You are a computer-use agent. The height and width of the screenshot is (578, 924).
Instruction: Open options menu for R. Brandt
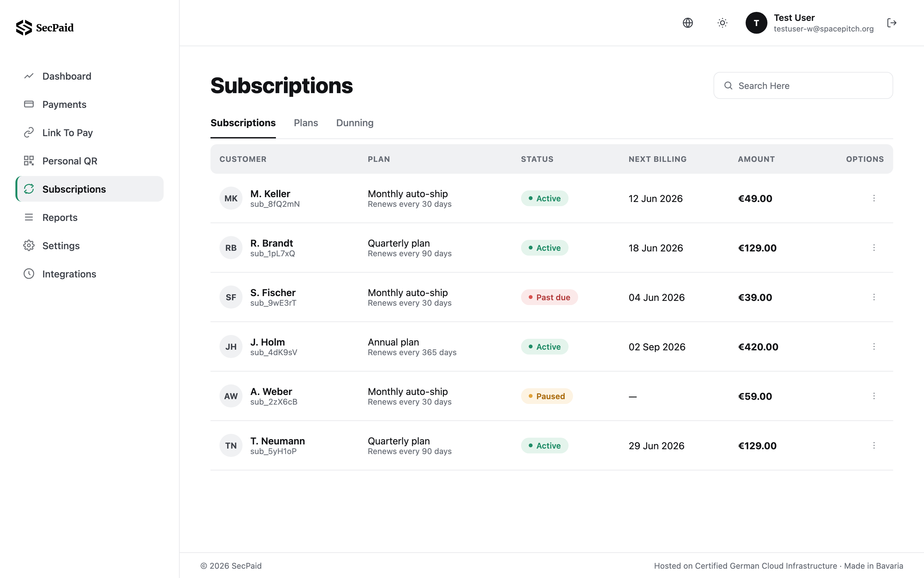(x=874, y=248)
